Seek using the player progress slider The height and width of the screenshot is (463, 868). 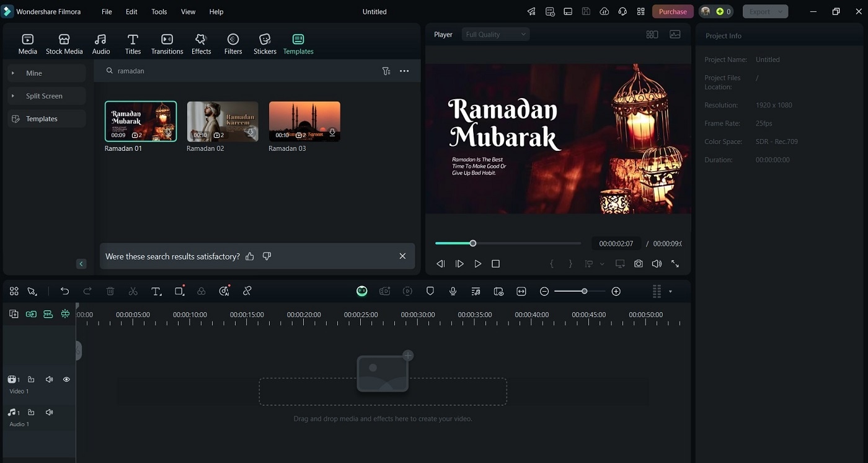click(x=508, y=243)
